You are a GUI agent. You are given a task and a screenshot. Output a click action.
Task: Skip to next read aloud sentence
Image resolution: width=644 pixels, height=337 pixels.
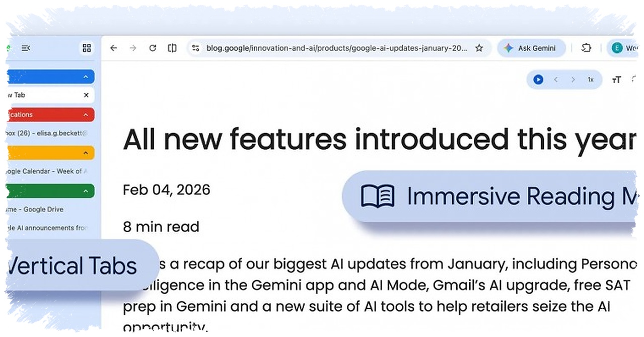(x=573, y=80)
